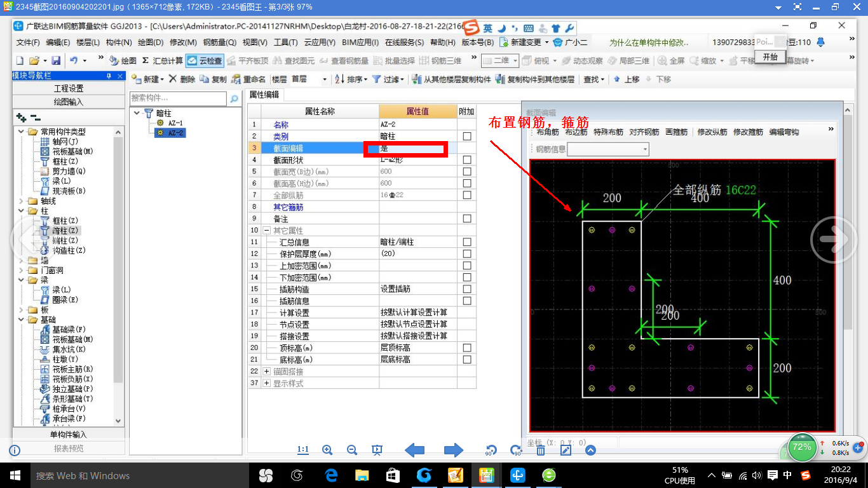Go to previous image with blue left arrow
The image size is (868, 488).
(415, 450)
